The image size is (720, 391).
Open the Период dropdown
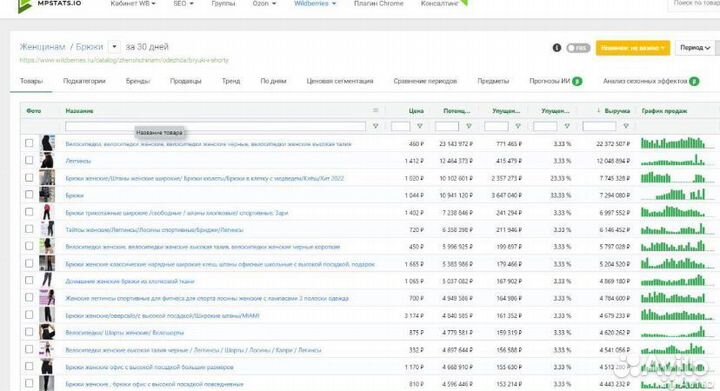(695, 48)
